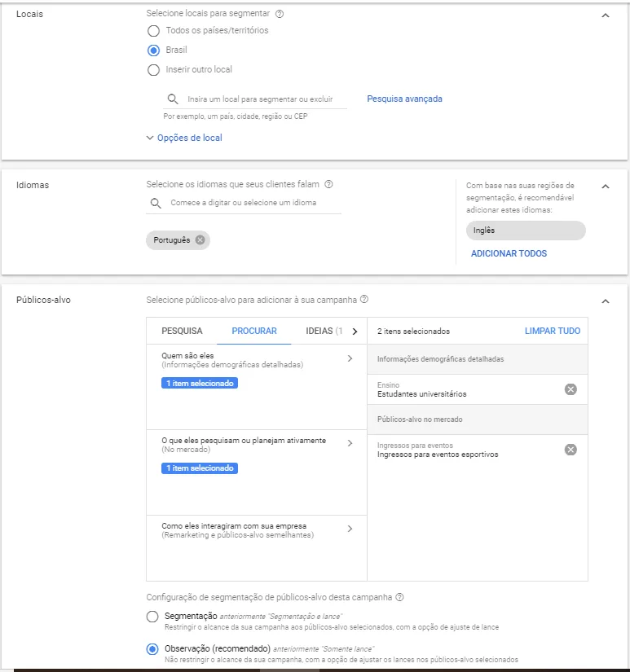
Task: Select Todos os países/territórios option
Action: coord(153,31)
